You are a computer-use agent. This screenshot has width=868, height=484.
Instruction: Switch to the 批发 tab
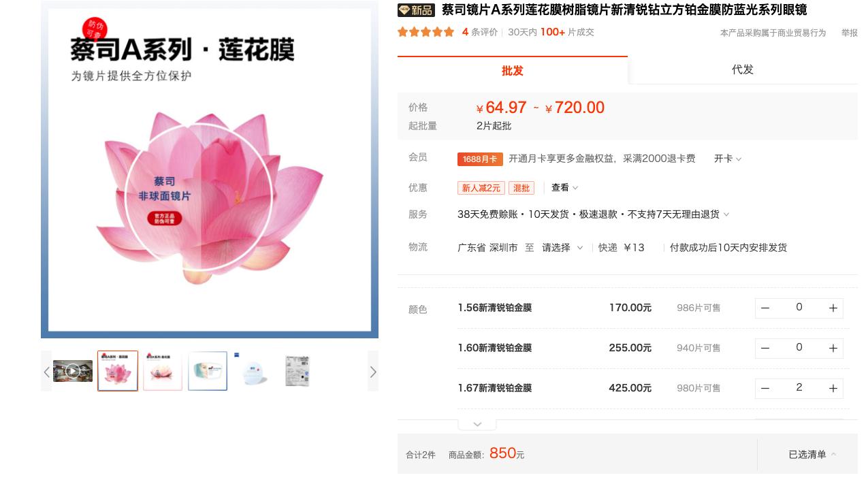point(512,69)
